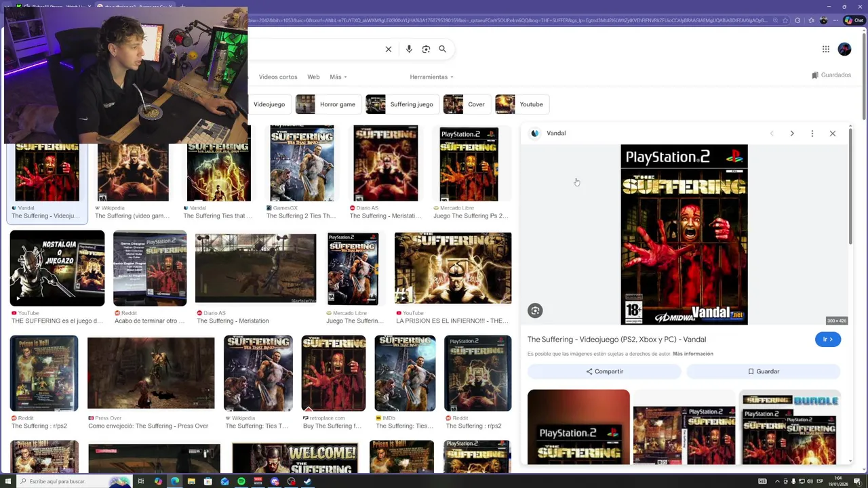Select the Suffering juego filter chip
The image size is (868, 488).
(x=401, y=104)
